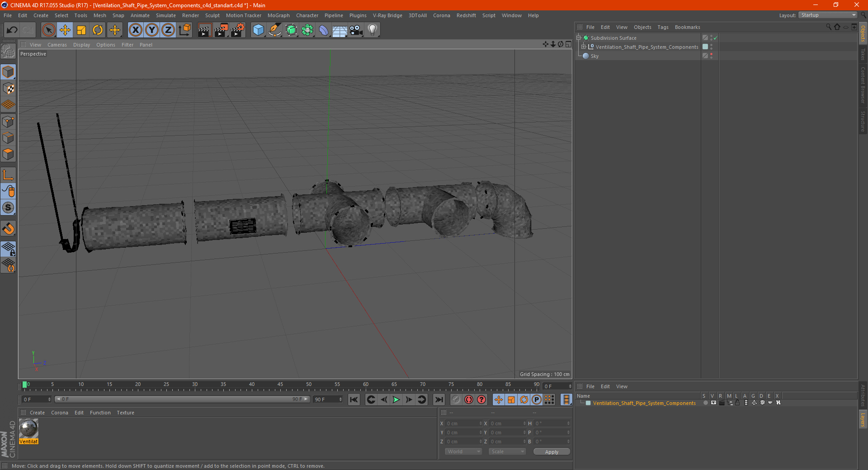Click the Apply button
Screen dimensions: 868x470
(552, 451)
